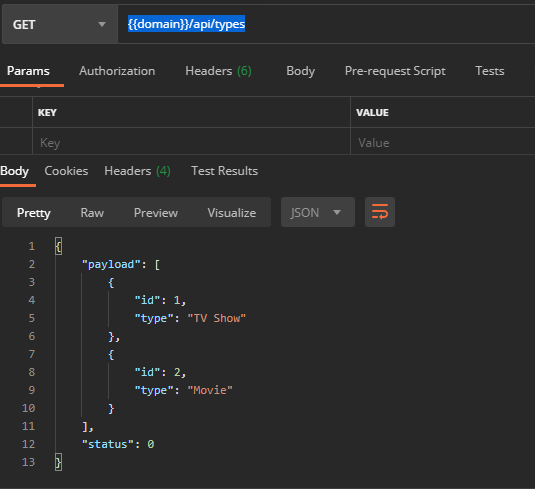Click the "Movie" value
The width and height of the screenshot is (535, 489).
pyautogui.click(x=210, y=390)
